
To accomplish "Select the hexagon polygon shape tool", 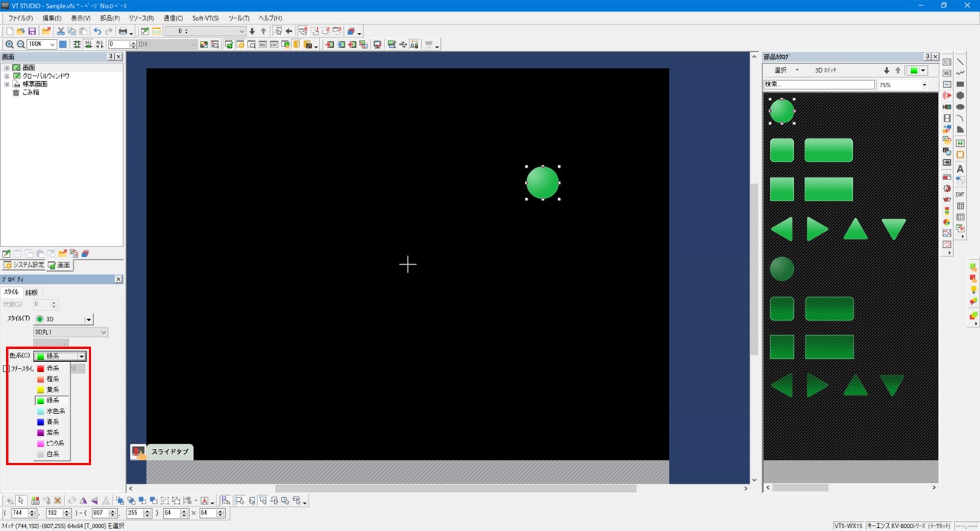I will click(960, 96).
